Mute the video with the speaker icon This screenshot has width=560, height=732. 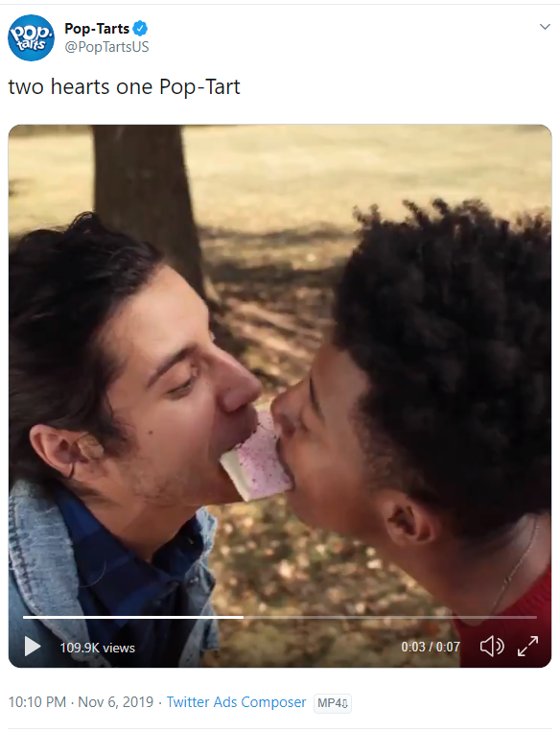pos(492,647)
